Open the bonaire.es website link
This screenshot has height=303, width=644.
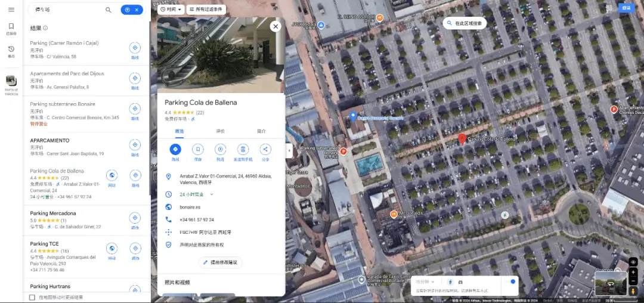[x=191, y=207]
